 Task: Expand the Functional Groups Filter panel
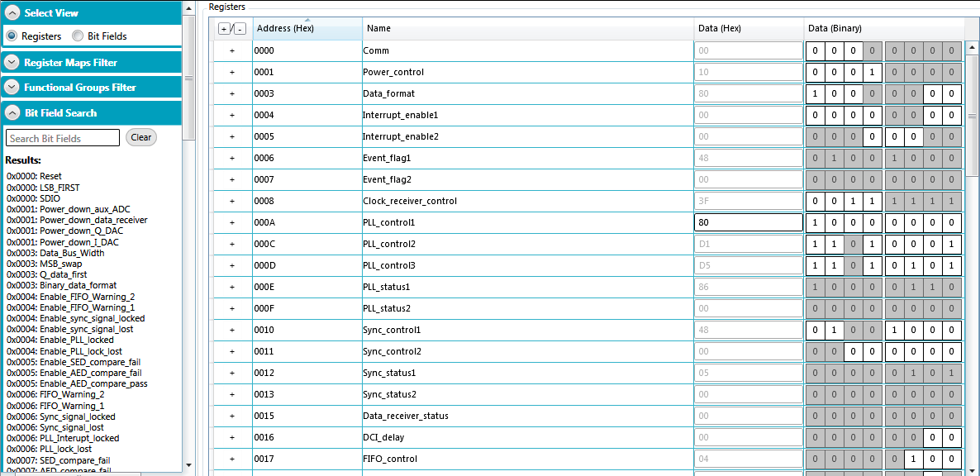12,88
